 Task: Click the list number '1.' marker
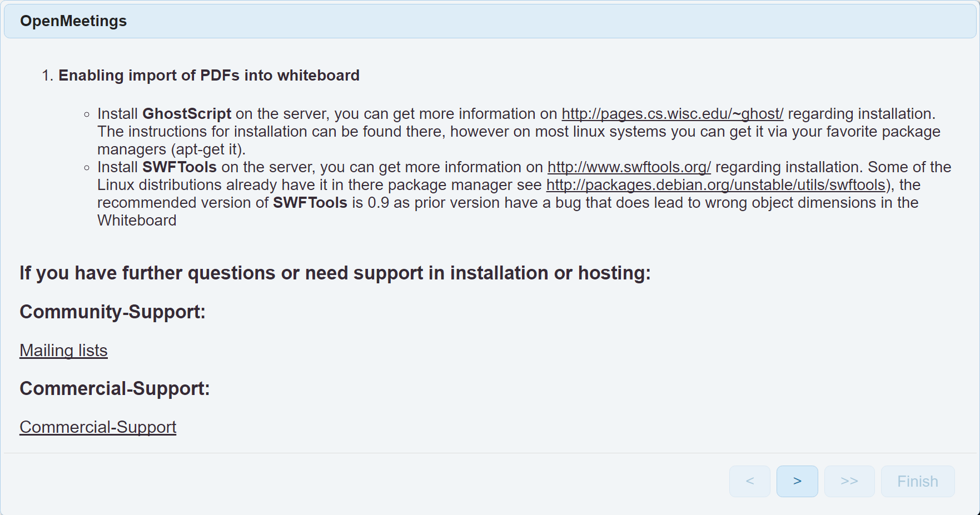(x=47, y=76)
